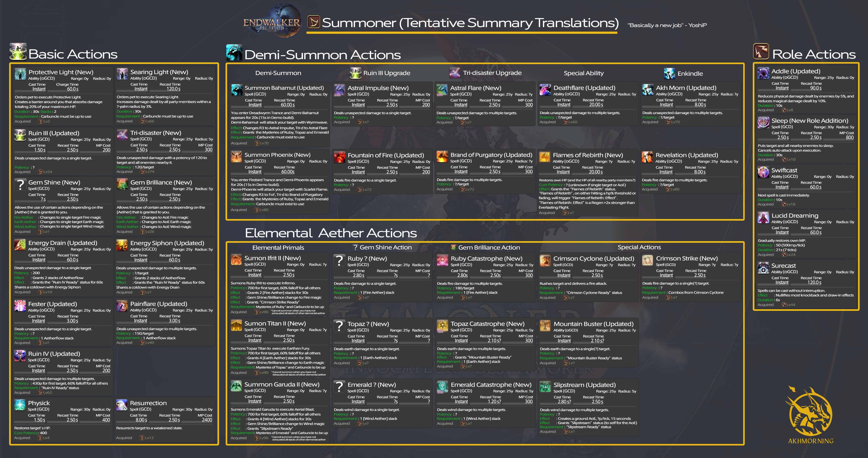Image resolution: width=868 pixels, height=458 pixels.
Task: Click the Sleep role action icon
Action: click(763, 123)
